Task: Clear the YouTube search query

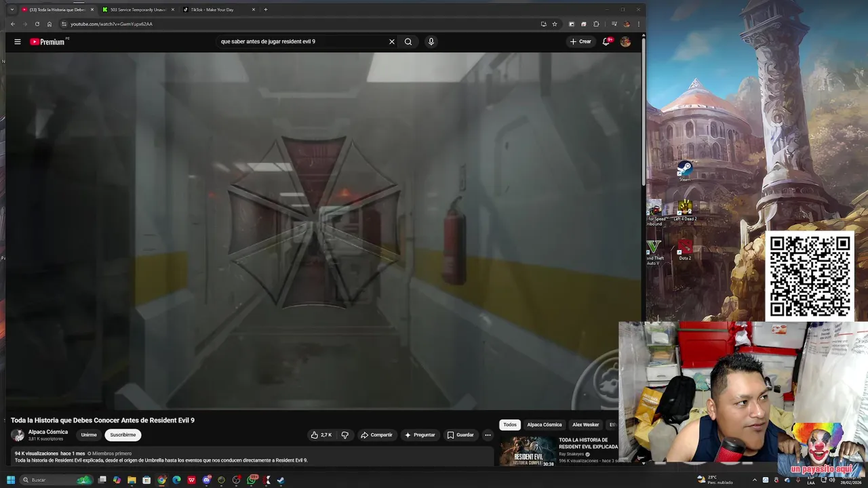Action: click(391, 41)
